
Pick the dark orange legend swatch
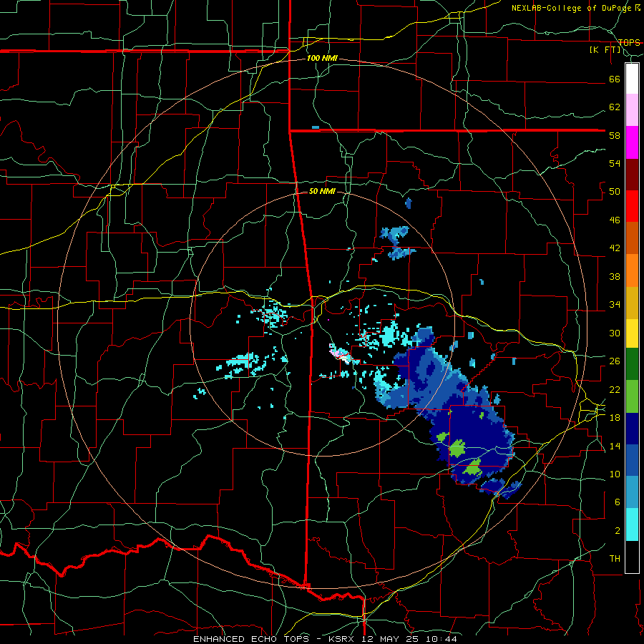pos(632,238)
